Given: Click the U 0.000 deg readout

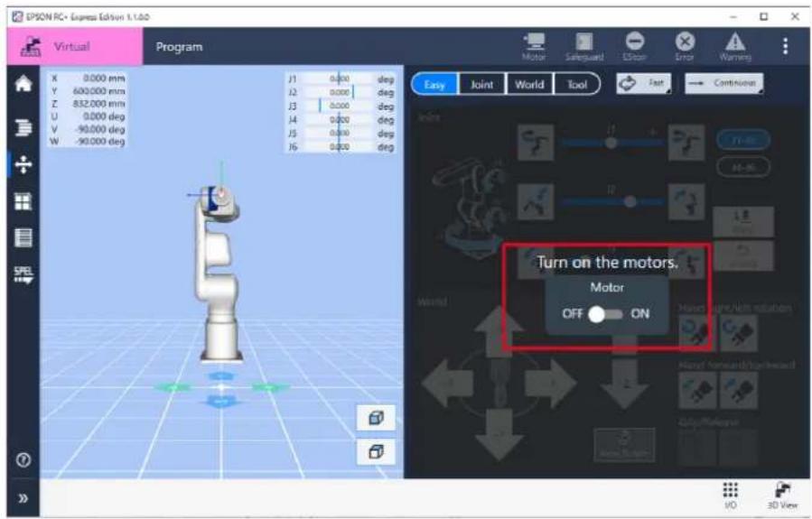Looking at the screenshot, I should [88, 116].
